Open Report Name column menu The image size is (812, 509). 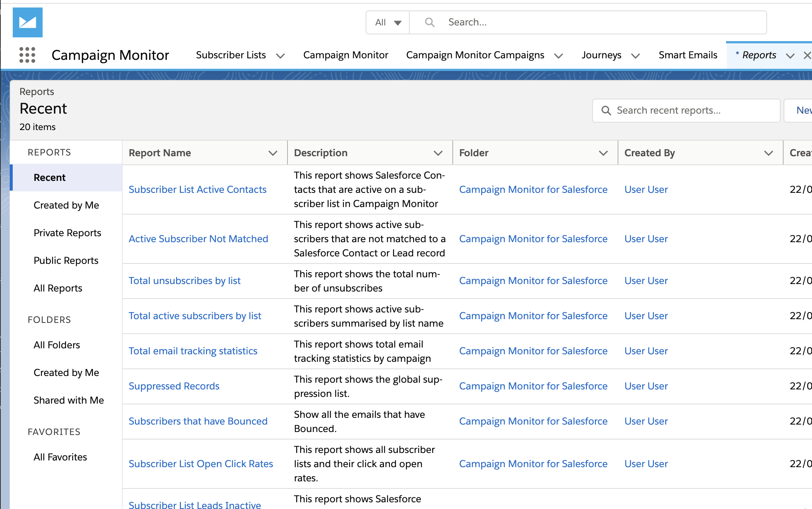[x=273, y=153]
